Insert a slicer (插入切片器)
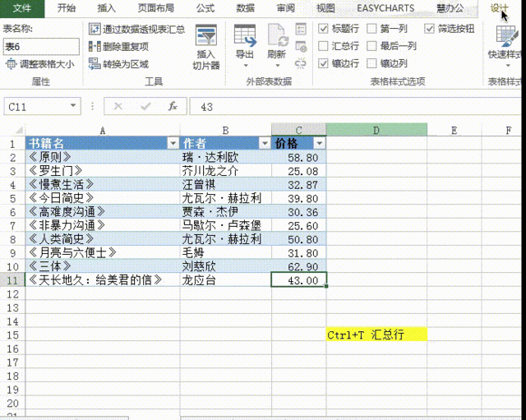 (x=206, y=47)
